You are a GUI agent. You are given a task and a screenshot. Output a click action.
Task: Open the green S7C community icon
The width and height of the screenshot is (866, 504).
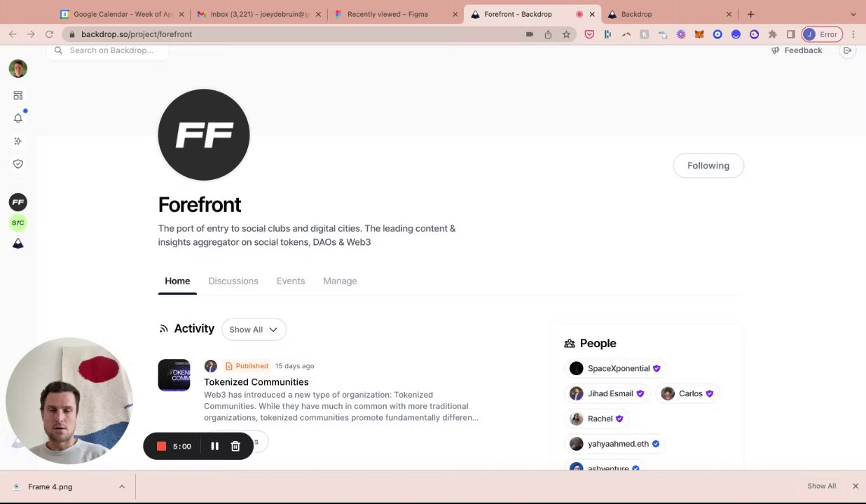[x=18, y=223]
